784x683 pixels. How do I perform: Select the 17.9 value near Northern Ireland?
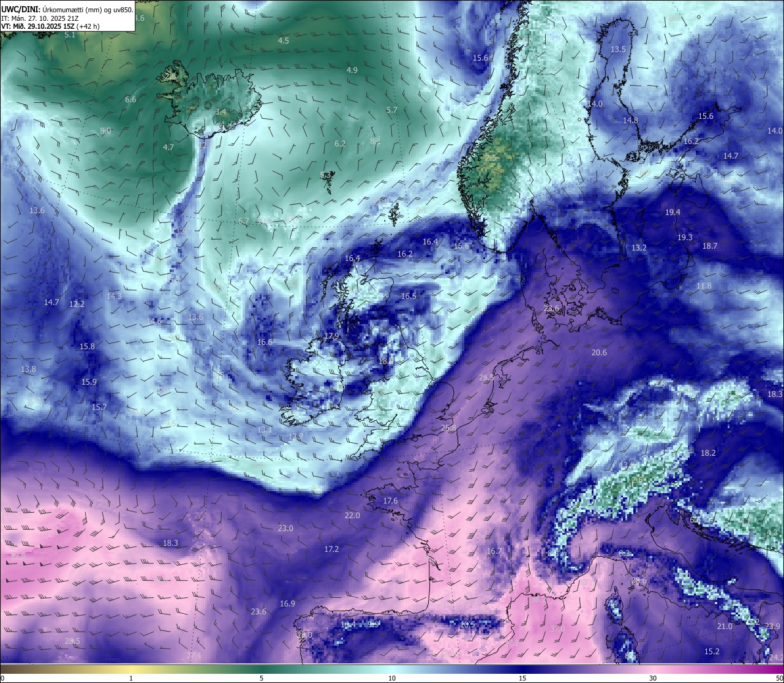(x=331, y=336)
